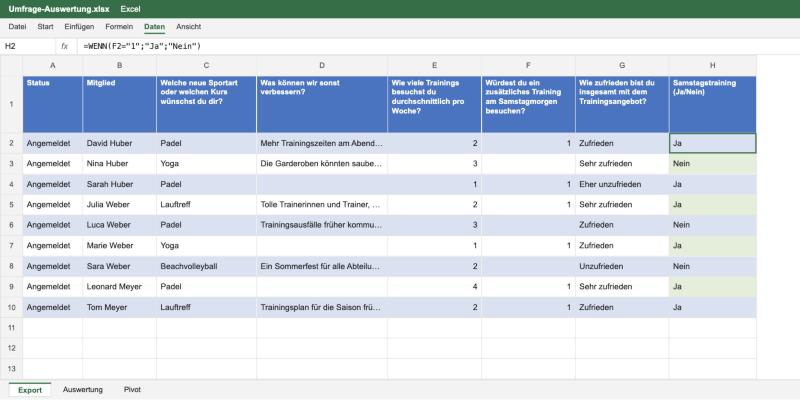
Task: Click 'Was können wir sonst verbessern?' header
Action: [x=322, y=104]
